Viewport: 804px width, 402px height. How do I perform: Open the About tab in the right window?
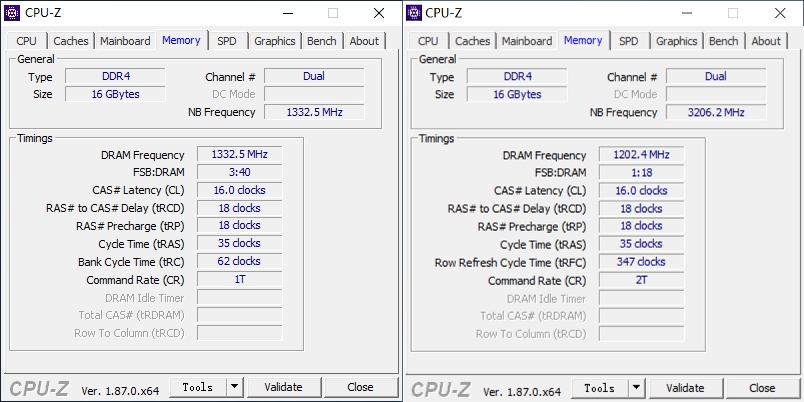(x=766, y=41)
